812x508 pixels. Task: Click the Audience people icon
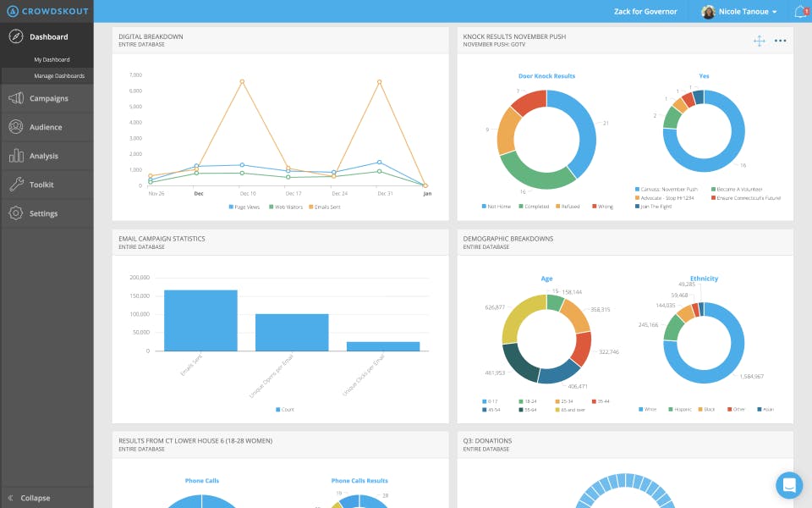pyautogui.click(x=16, y=126)
